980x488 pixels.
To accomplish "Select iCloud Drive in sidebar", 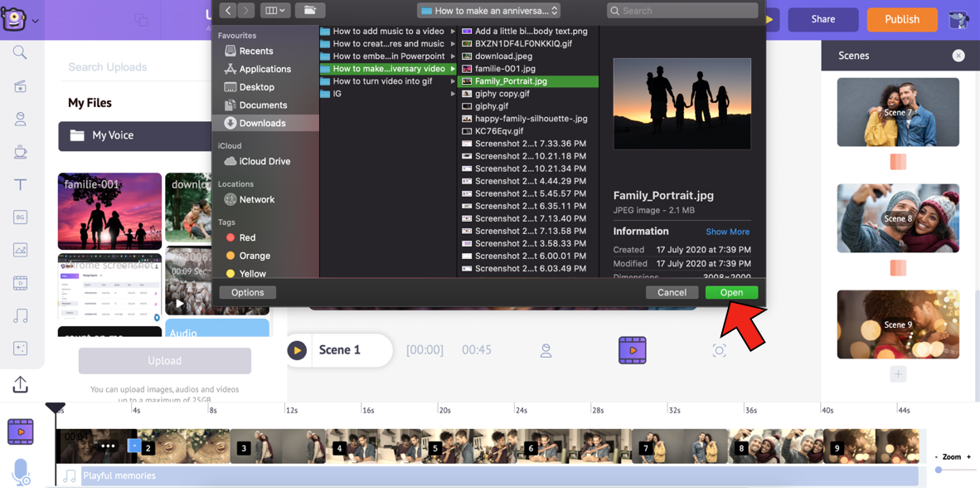I will click(x=264, y=161).
